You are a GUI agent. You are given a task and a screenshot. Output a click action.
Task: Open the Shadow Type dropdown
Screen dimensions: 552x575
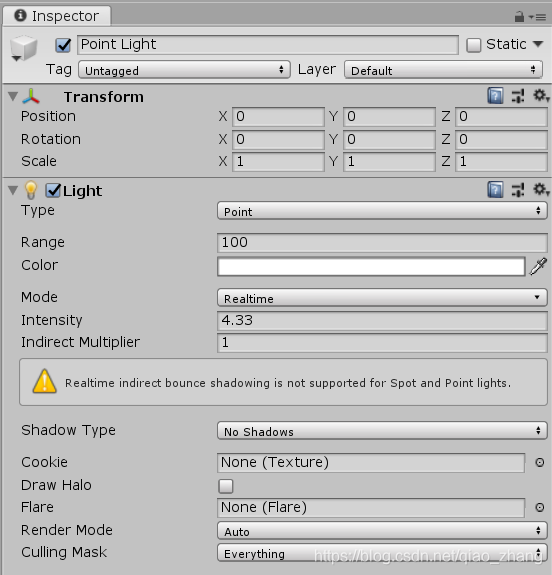(x=382, y=431)
